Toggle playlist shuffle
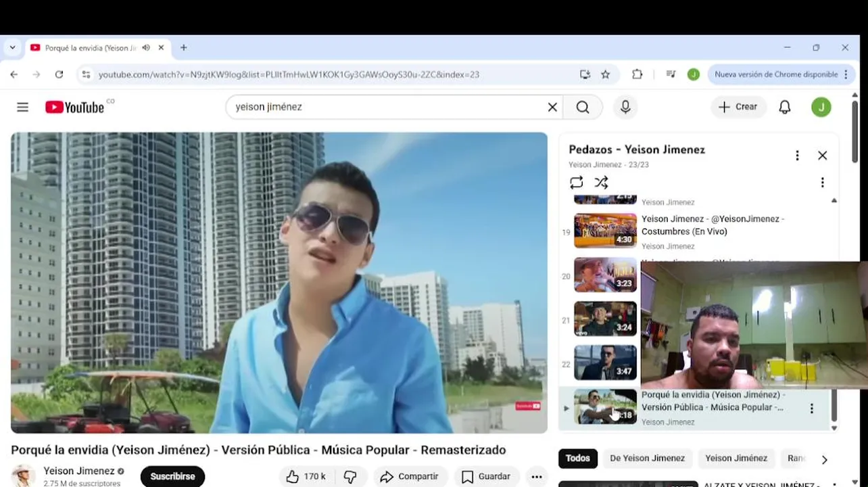Image resolution: width=868 pixels, height=487 pixels. (601, 183)
